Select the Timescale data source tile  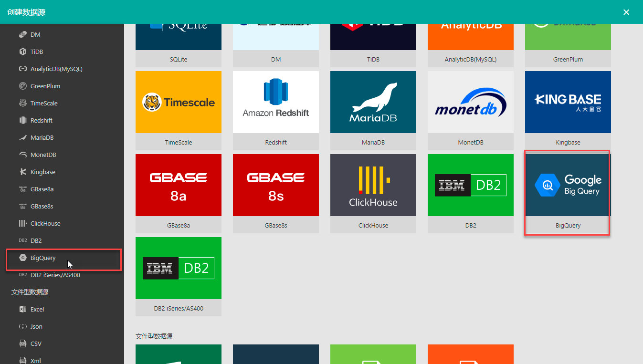(179, 111)
